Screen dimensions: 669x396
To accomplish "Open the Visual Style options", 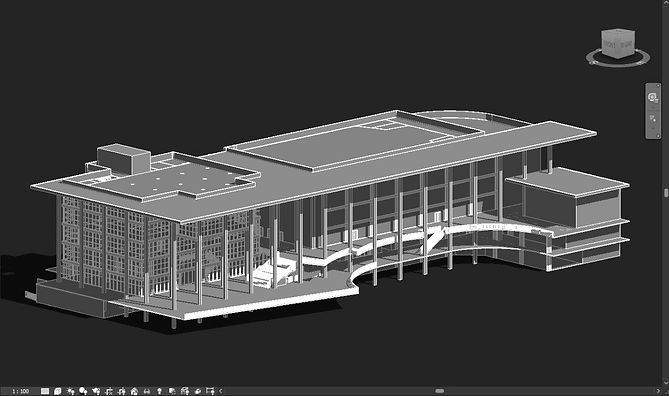I will 58,391.
